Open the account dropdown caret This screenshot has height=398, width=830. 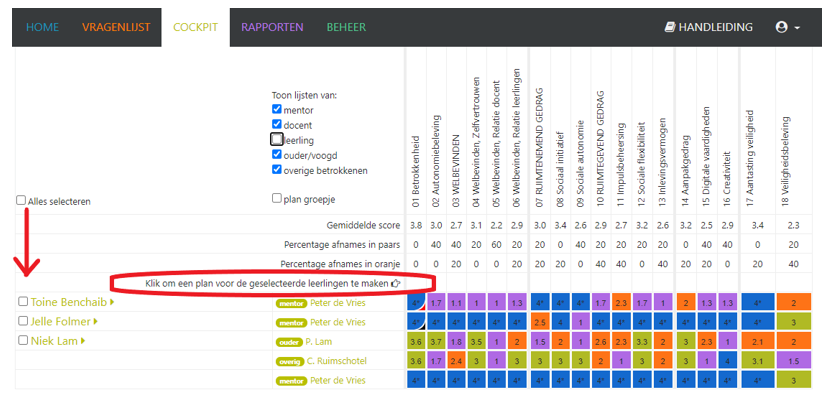click(x=797, y=28)
